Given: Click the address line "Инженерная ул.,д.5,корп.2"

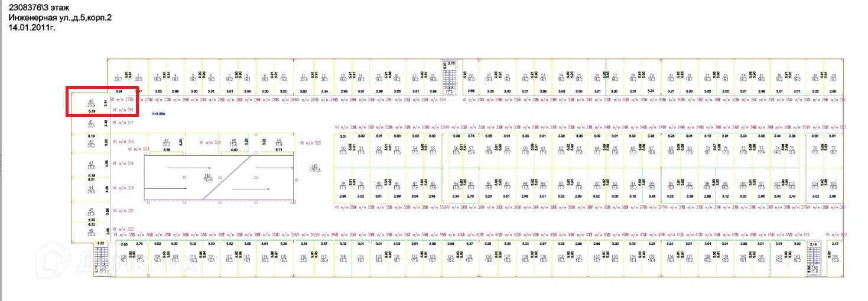Looking at the screenshot, I should point(59,18).
